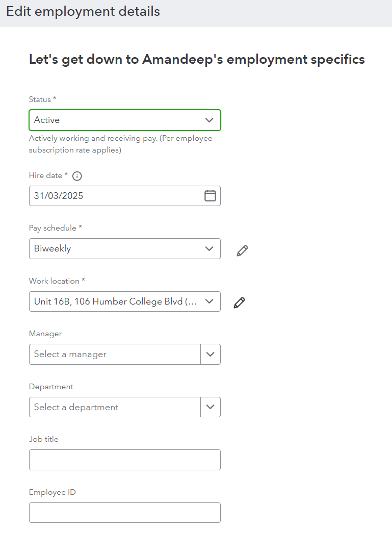Expand the Manager list using its arrow button
This screenshot has width=392, height=556.
211,354
